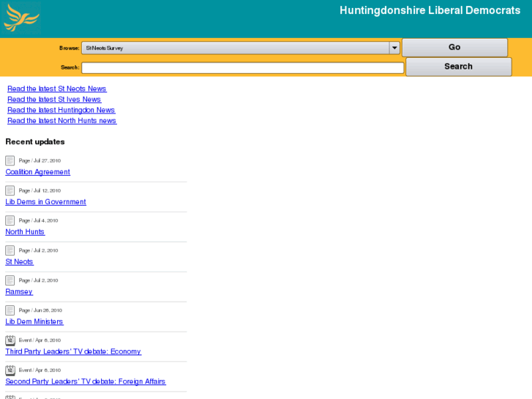Click page icon beside Ramsey entry
The image size is (532, 399).
(10, 280)
